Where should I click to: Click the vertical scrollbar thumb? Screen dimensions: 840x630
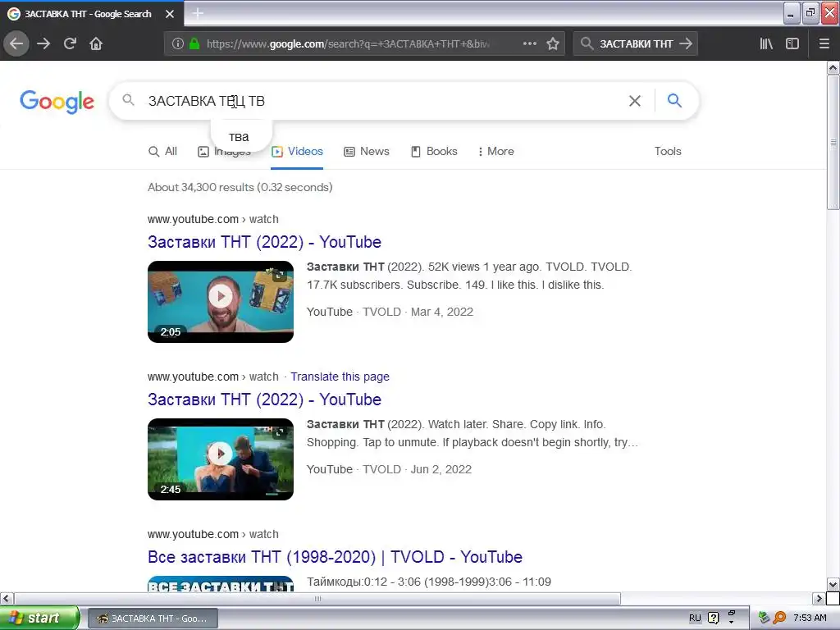pos(833,143)
